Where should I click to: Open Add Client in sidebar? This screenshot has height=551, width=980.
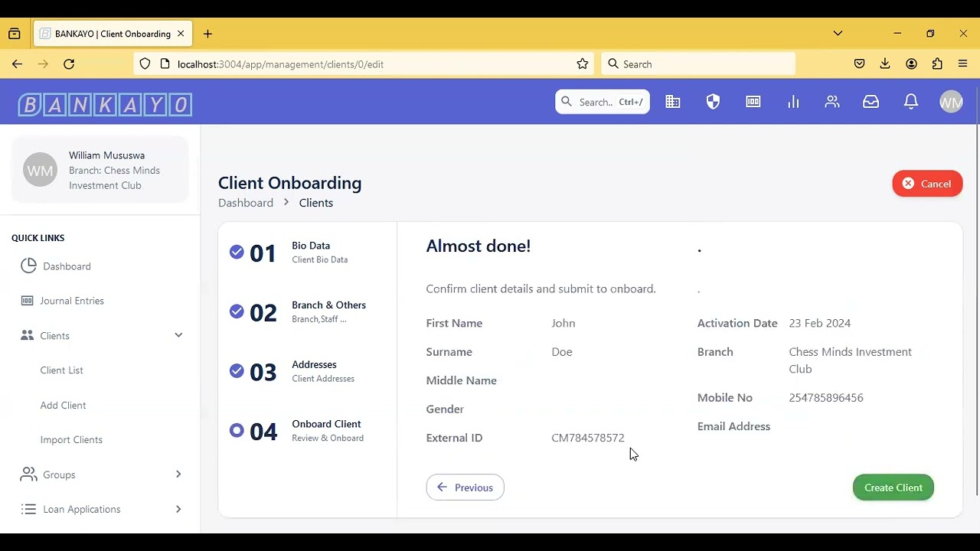[63, 405]
